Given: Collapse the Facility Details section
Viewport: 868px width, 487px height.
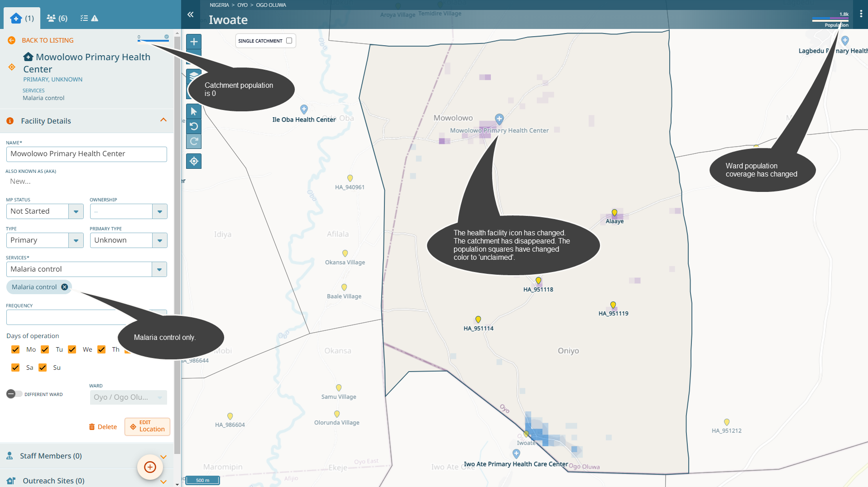Looking at the screenshot, I should click(163, 120).
